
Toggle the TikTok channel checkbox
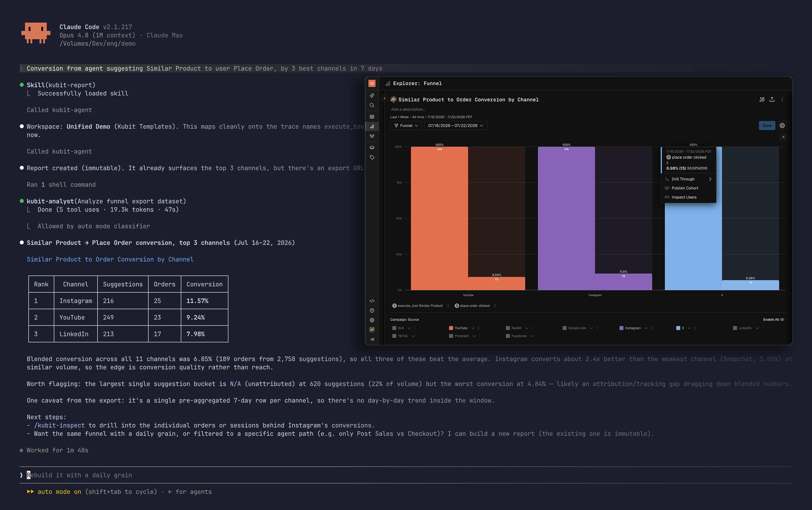coord(394,336)
